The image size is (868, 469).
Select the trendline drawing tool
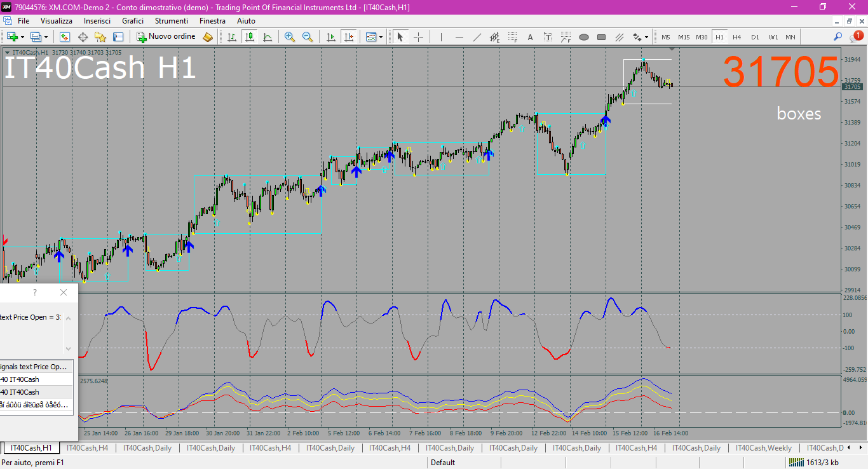pyautogui.click(x=477, y=37)
